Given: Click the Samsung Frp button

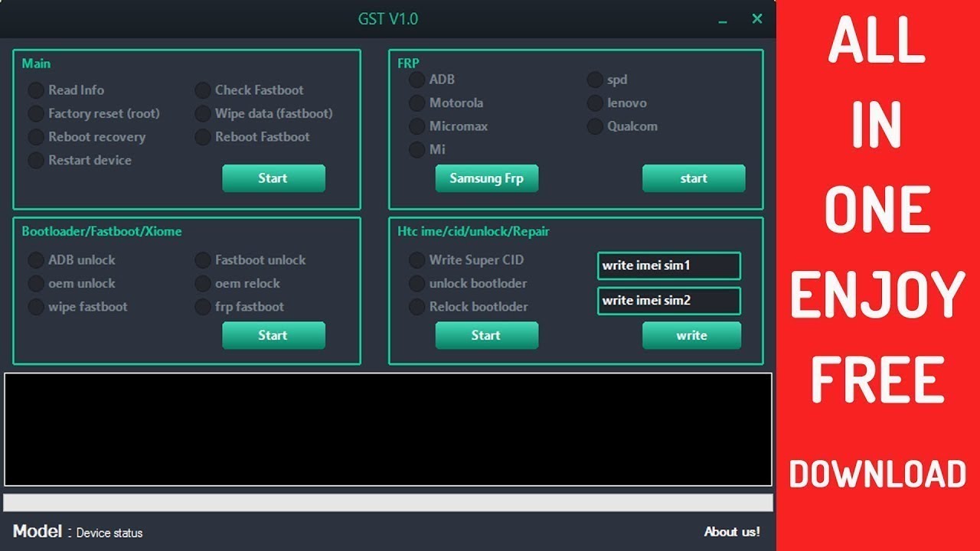Looking at the screenshot, I should pyautogui.click(x=486, y=178).
